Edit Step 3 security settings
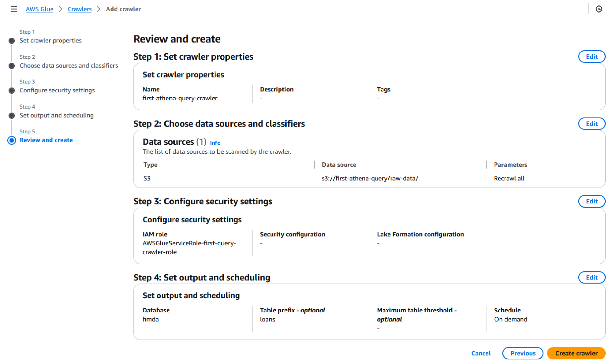 click(591, 201)
